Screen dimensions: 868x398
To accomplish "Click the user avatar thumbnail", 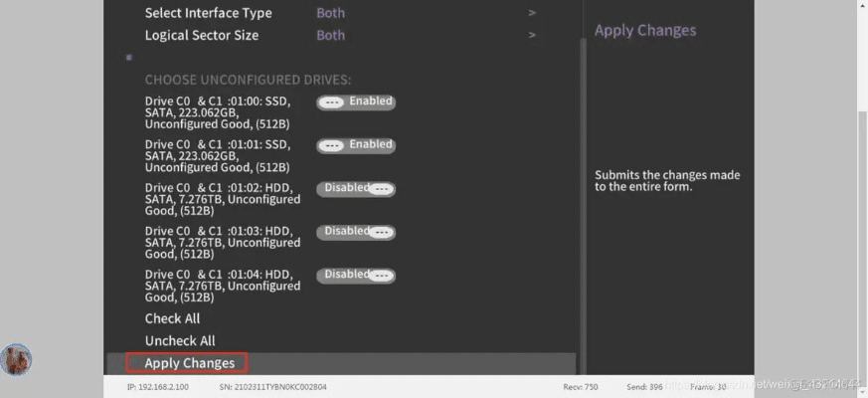I will pos(16,359).
